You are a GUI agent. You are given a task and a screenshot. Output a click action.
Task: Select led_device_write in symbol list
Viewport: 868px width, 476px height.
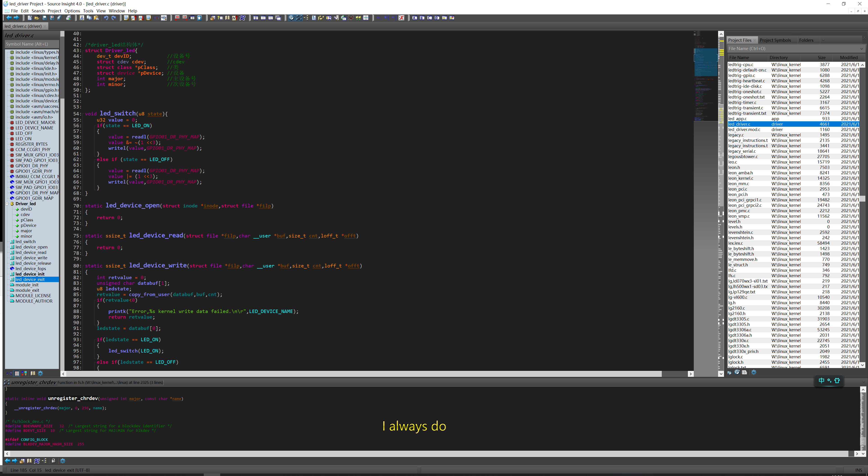[31, 258]
